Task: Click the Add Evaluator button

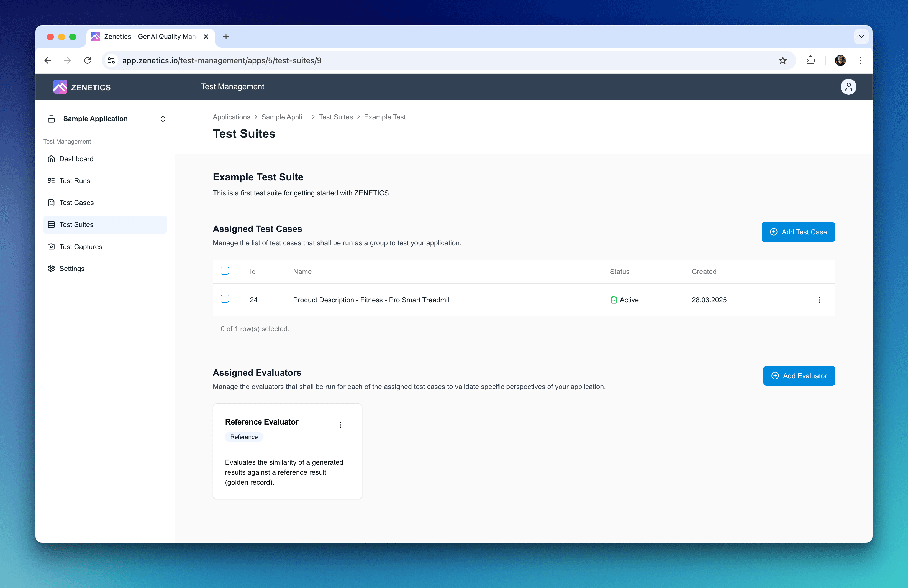Action: click(x=799, y=375)
